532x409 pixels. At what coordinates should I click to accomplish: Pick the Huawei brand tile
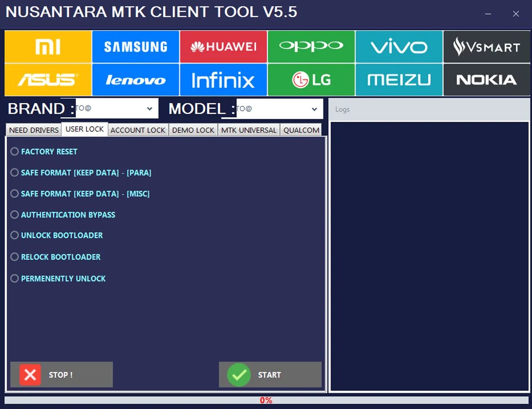click(x=223, y=47)
